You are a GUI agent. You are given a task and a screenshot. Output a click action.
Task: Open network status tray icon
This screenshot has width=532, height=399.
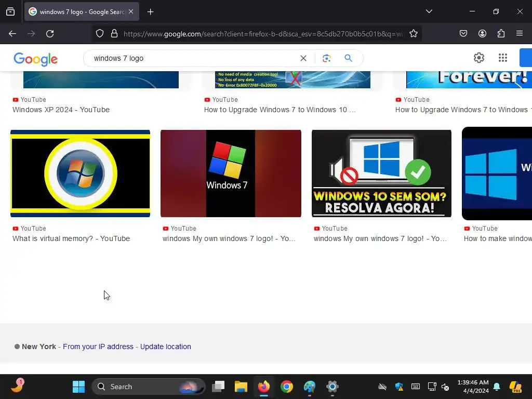pyautogui.click(x=432, y=387)
